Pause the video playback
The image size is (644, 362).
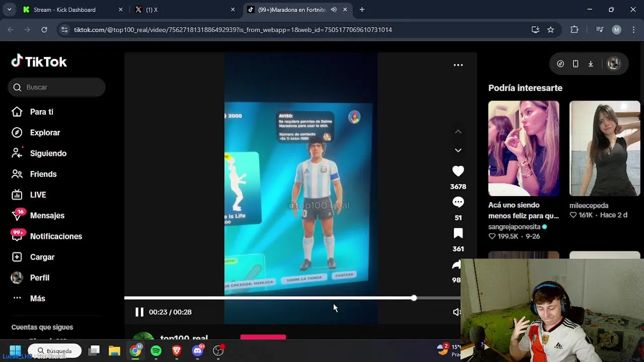(139, 312)
